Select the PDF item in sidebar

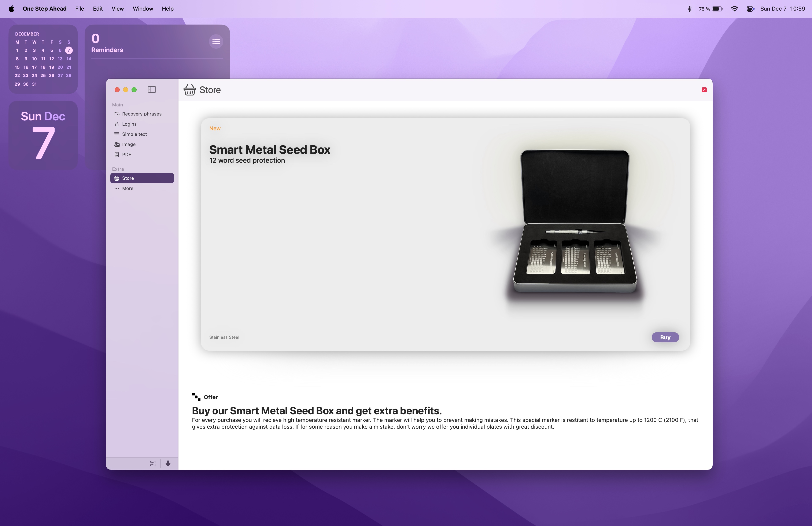click(127, 154)
